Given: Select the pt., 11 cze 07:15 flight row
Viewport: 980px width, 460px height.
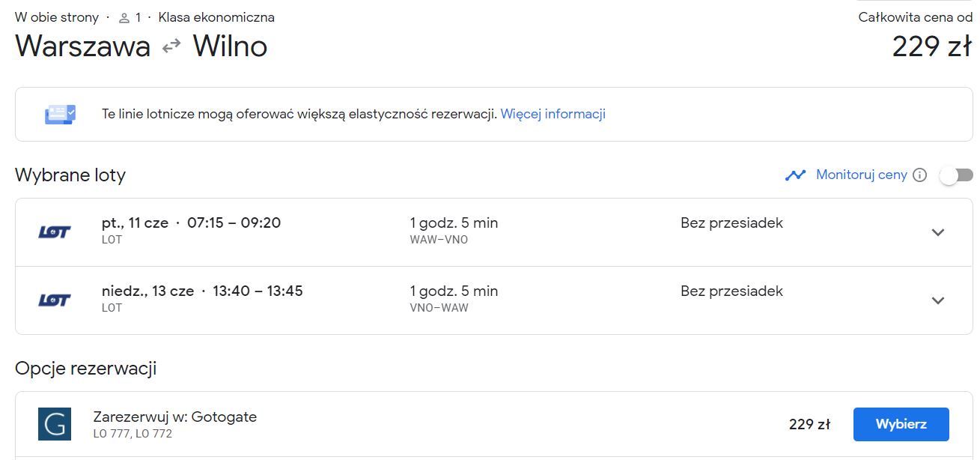Looking at the screenshot, I should point(494,232).
